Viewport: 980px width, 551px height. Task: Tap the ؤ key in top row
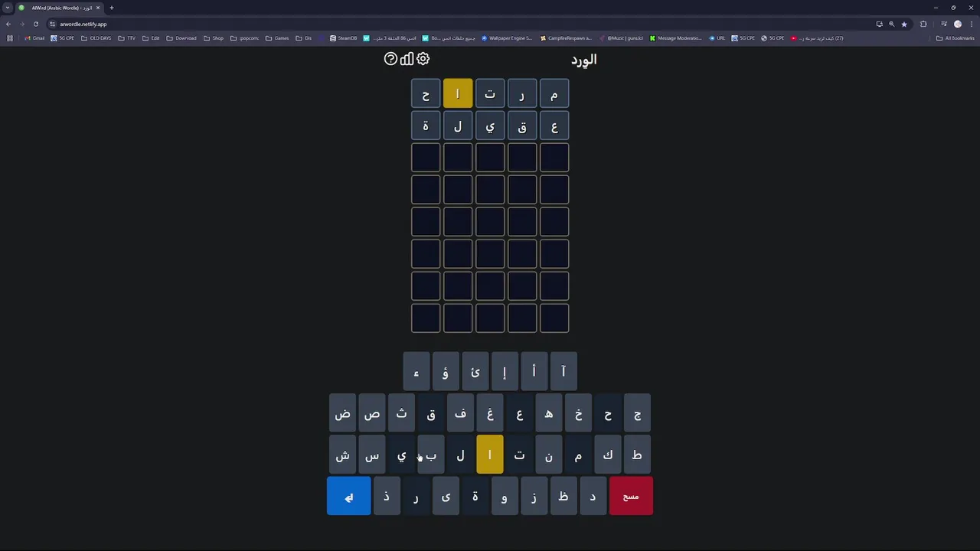point(446,371)
